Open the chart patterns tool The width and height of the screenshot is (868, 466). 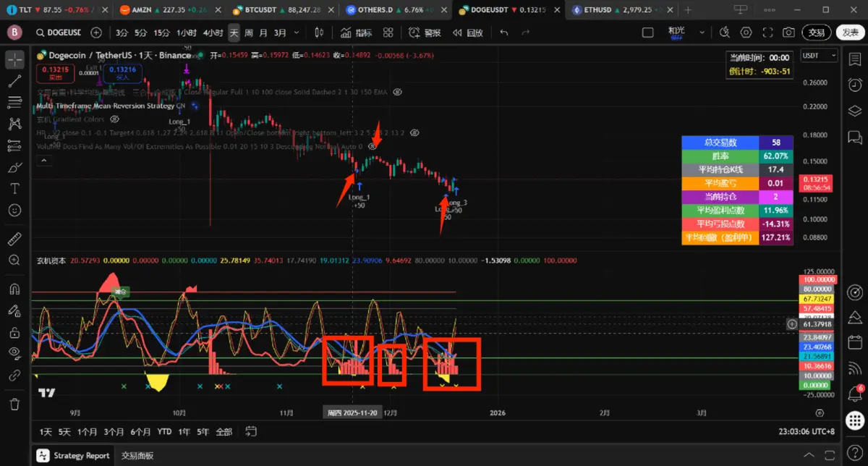[x=14, y=124]
